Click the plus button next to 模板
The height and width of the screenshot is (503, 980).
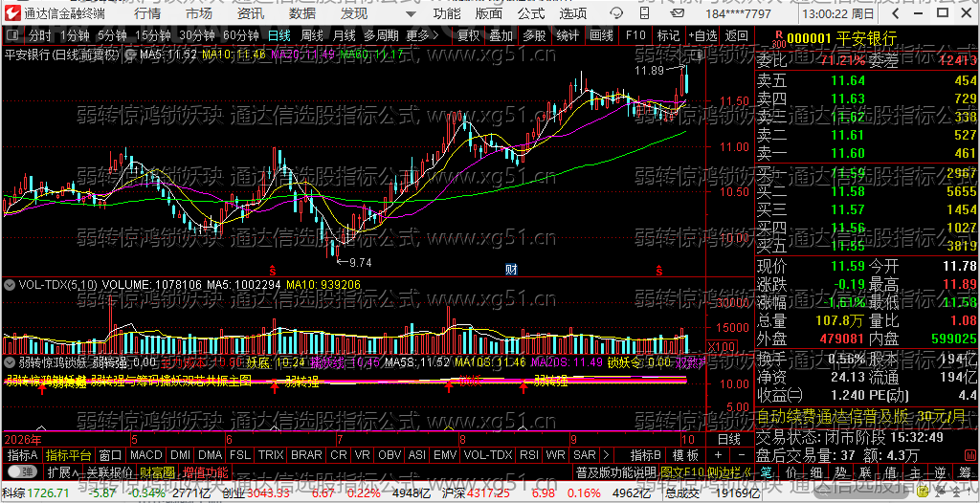[718, 454]
